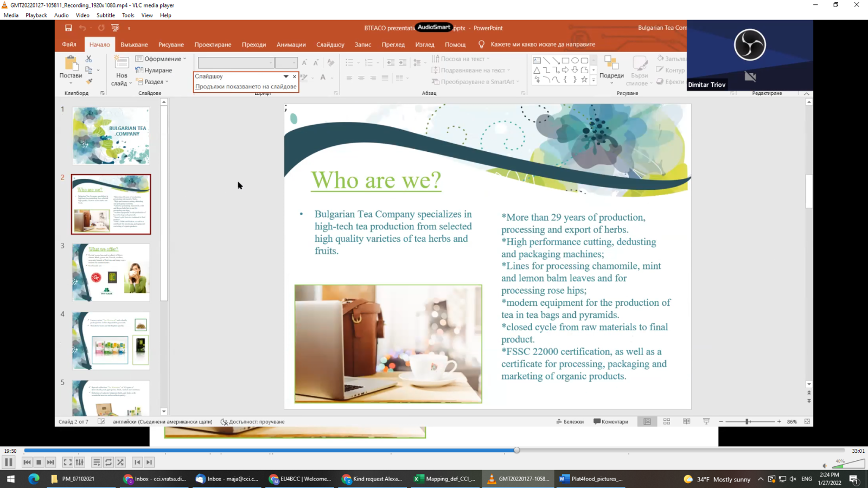Open VLC Audio menu

(61, 15)
